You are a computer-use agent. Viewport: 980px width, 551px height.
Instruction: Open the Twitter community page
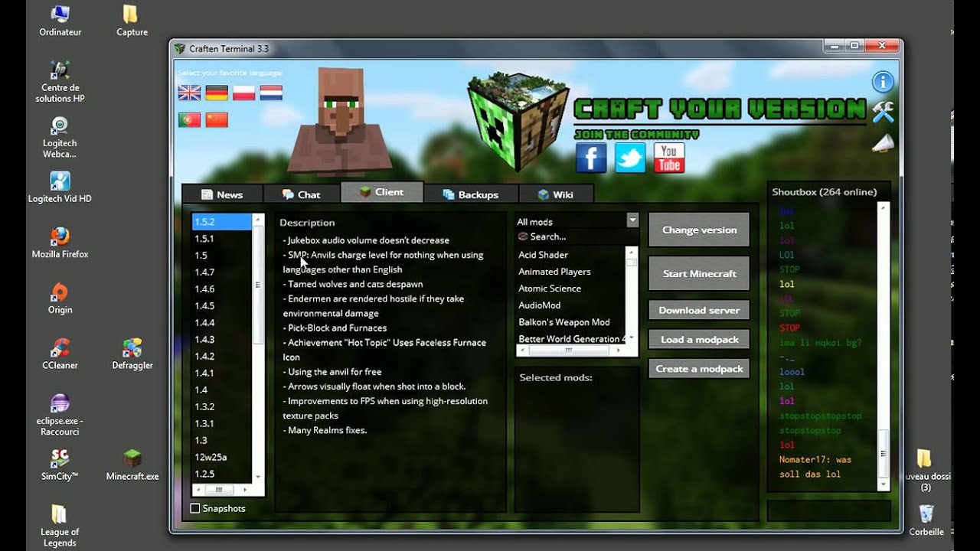tap(630, 158)
